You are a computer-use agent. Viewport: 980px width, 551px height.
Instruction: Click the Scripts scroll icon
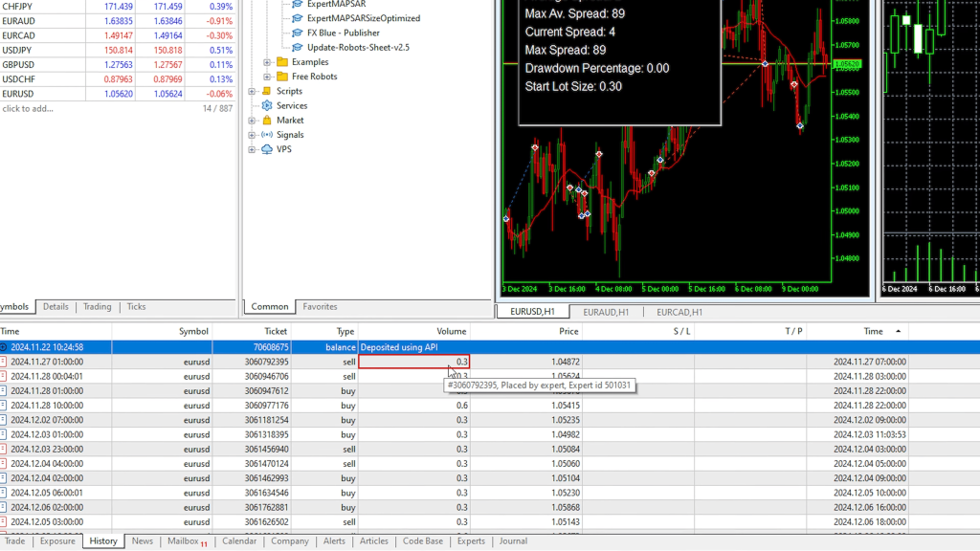point(267,91)
